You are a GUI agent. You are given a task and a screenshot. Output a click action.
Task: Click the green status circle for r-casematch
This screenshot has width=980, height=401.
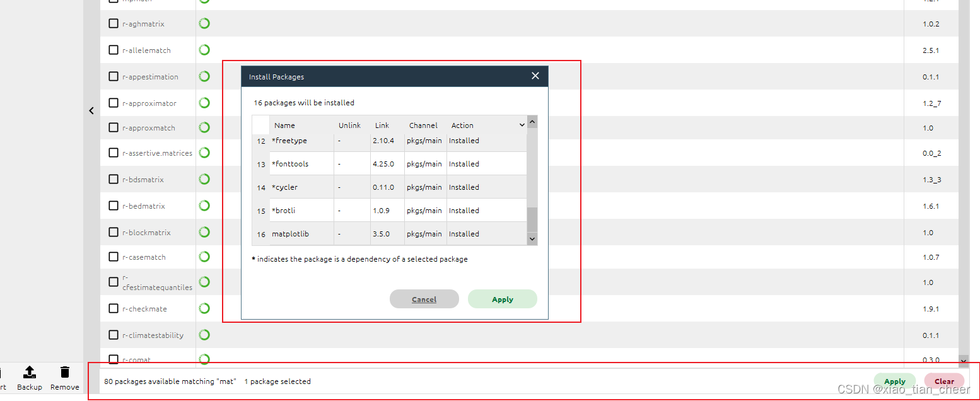pyautogui.click(x=204, y=257)
